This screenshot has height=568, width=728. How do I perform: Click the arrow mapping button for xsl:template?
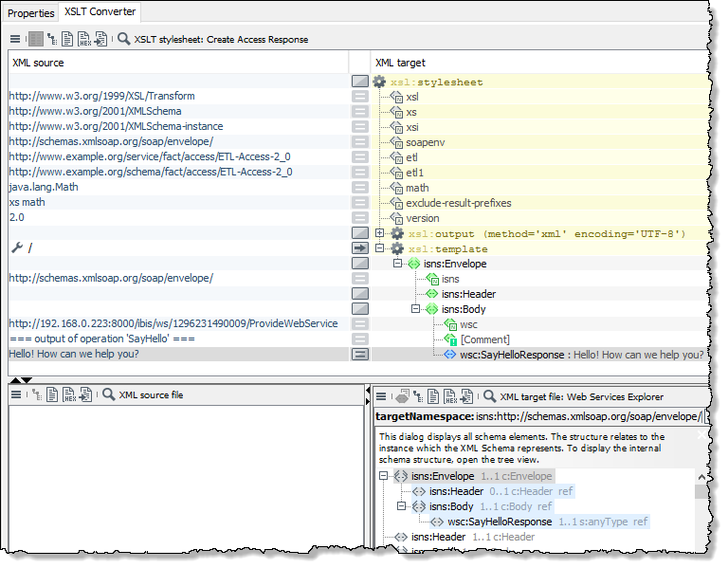[x=359, y=248]
